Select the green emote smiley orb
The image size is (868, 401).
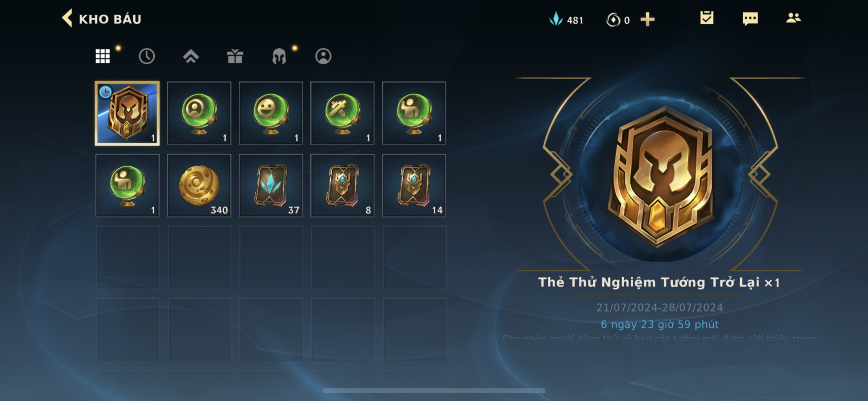[x=271, y=113]
